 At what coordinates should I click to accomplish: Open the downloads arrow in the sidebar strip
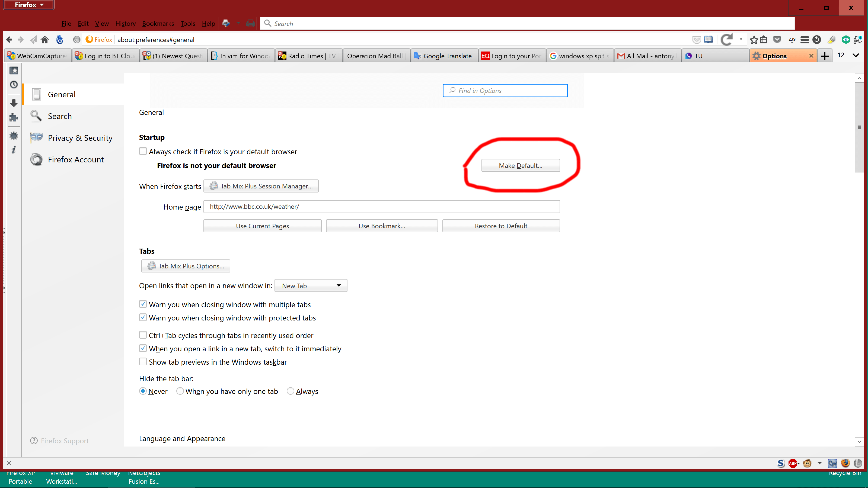14,103
